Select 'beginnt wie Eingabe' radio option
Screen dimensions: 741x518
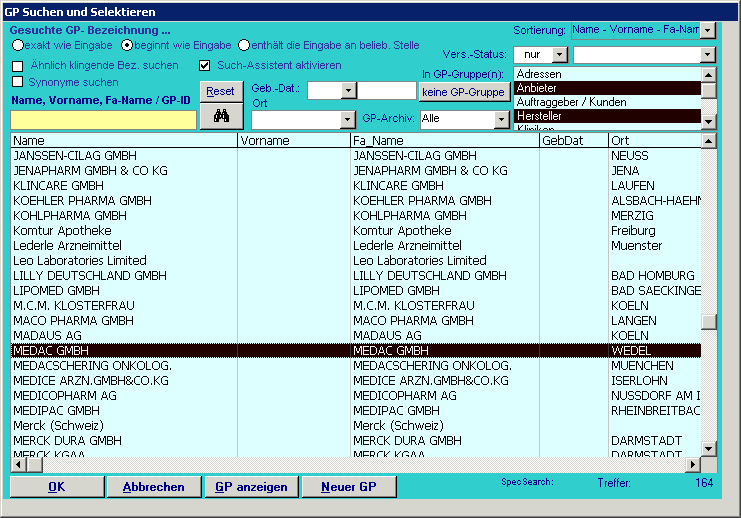[127, 45]
